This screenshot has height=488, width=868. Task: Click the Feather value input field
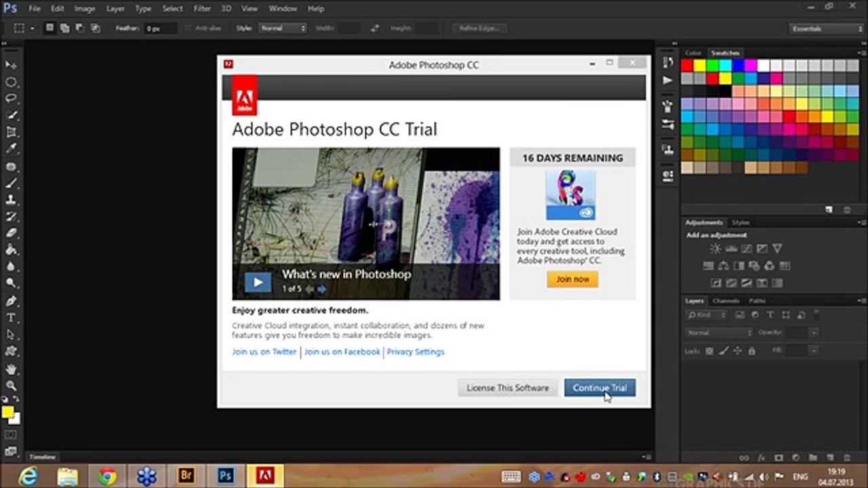point(159,28)
